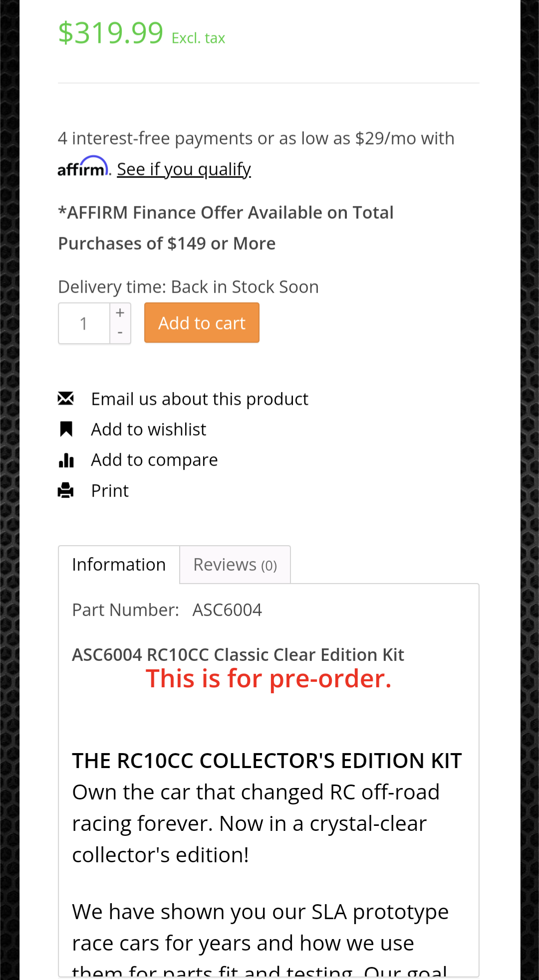Click the bar chart compare icon
This screenshot has width=539, height=980.
click(x=66, y=460)
